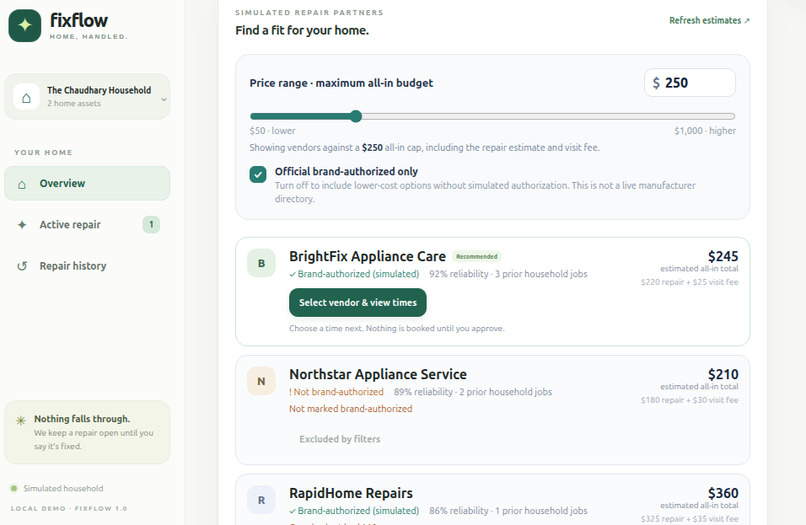Image resolution: width=806 pixels, height=525 pixels.
Task: Click the house icon in household card
Action: coord(26,97)
